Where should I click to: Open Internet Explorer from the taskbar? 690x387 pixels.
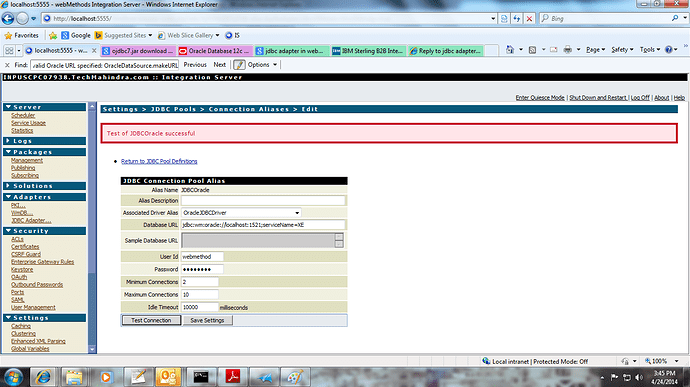pos(43,377)
